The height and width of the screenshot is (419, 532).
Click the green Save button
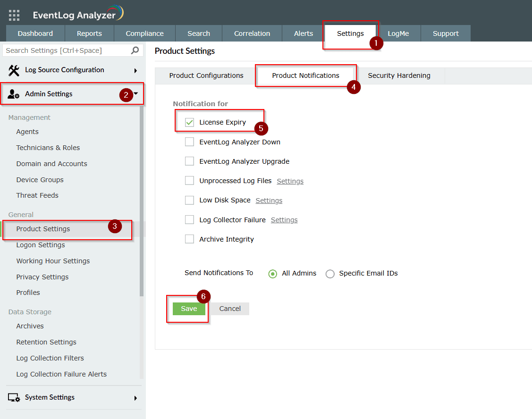point(189,309)
